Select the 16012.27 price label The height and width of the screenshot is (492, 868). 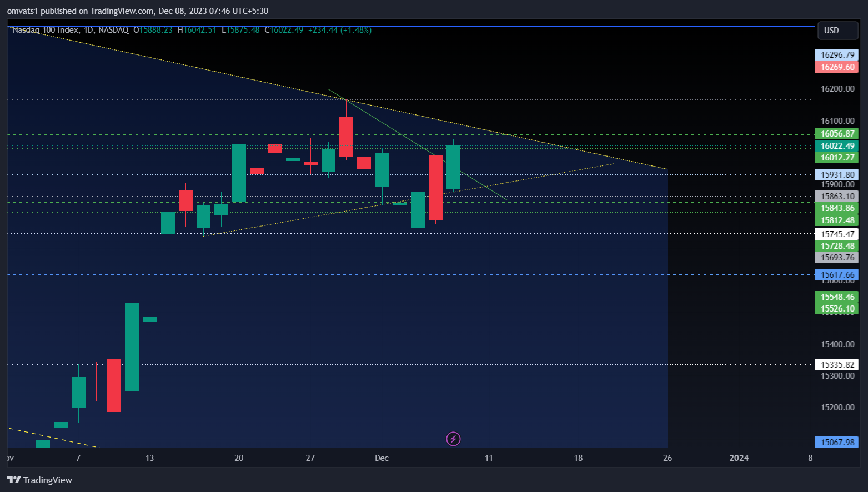[837, 158]
